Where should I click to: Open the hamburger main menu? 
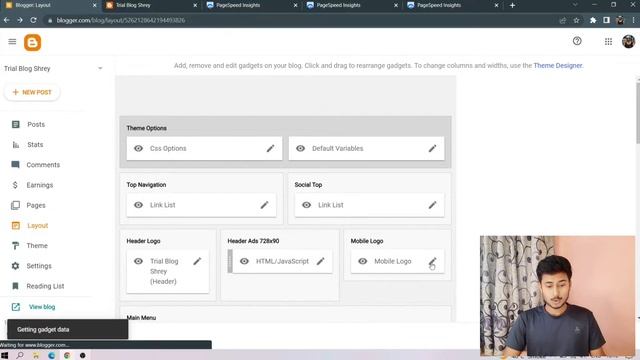coord(12,42)
